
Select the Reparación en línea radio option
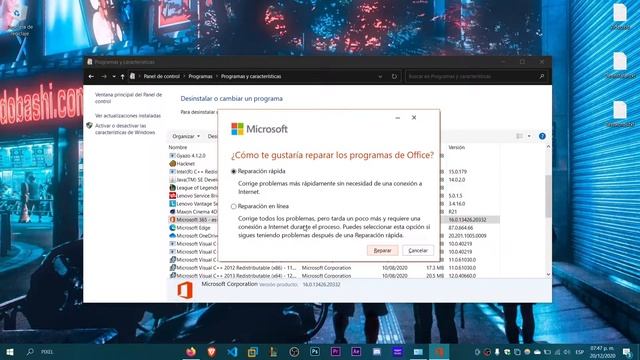click(234, 207)
